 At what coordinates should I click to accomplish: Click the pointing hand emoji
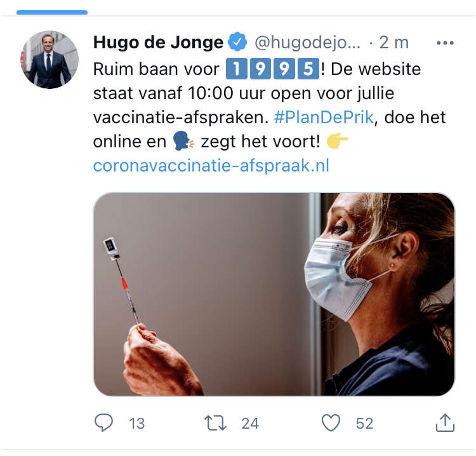tap(337, 140)
